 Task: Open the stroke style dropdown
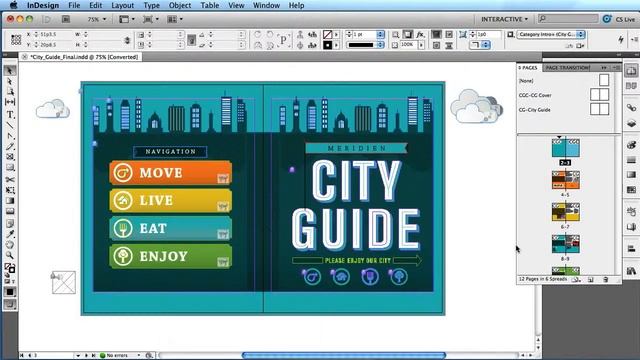(380, 45)
